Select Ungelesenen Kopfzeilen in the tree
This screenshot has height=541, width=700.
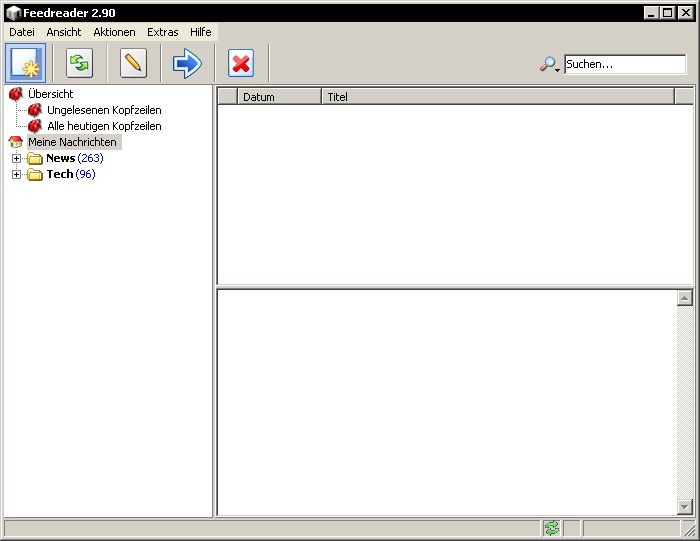click(x=104, y=110)
